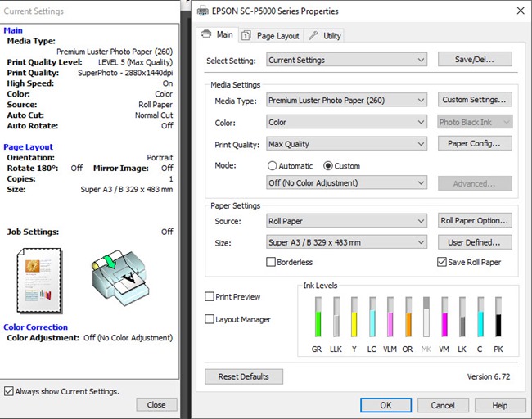The image size is (532, 419).
Task: Uncheck Save Roll Paper
Action: (x=442, y=262)
